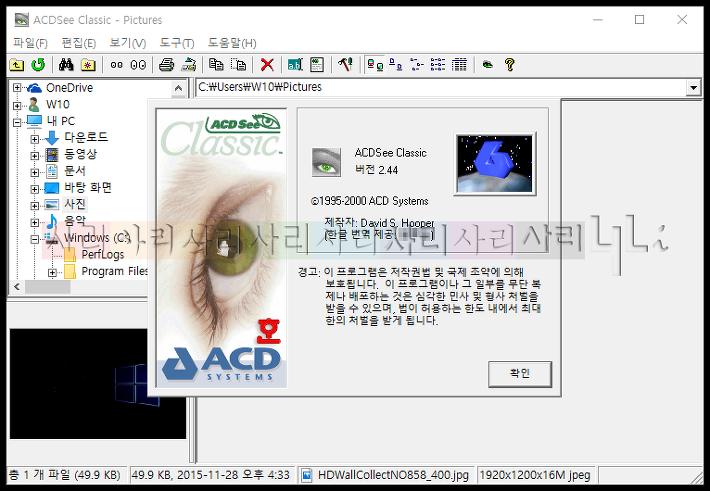This screenshot has height=491, width=710.
Task: Select 내 PC in the folder tree
Action: coord(61,121)
